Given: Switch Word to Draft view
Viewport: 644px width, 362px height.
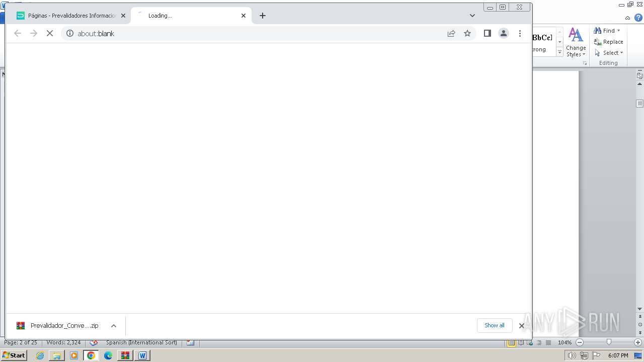Looking at the screenshot, I should tap(548, 342).
